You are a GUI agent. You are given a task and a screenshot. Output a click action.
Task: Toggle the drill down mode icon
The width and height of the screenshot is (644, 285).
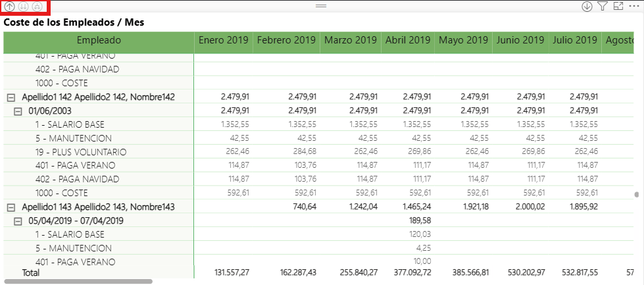[587, 7]
